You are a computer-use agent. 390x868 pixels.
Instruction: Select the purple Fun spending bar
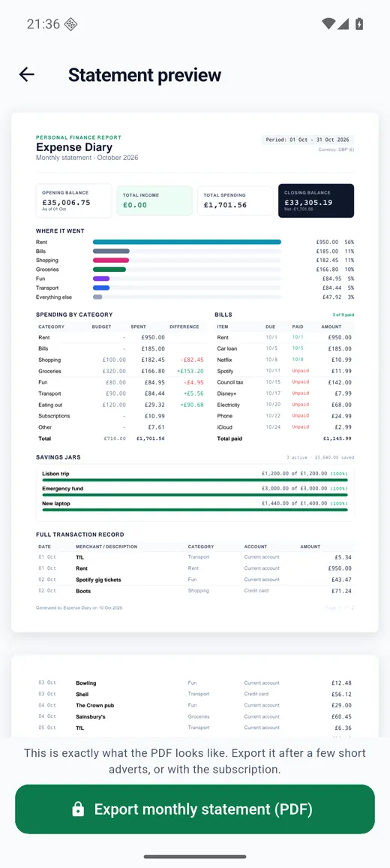pyautogui.click(x=101, y=279)
